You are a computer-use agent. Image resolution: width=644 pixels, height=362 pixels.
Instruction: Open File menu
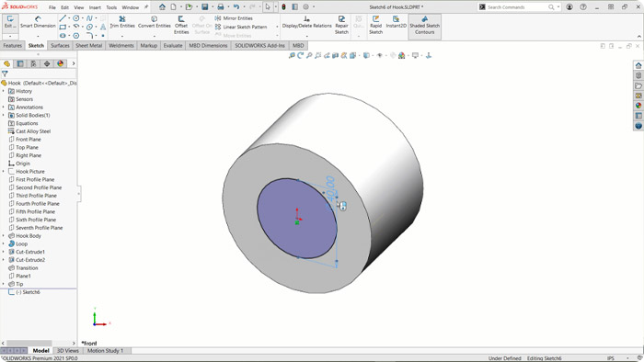coord(52,7)
